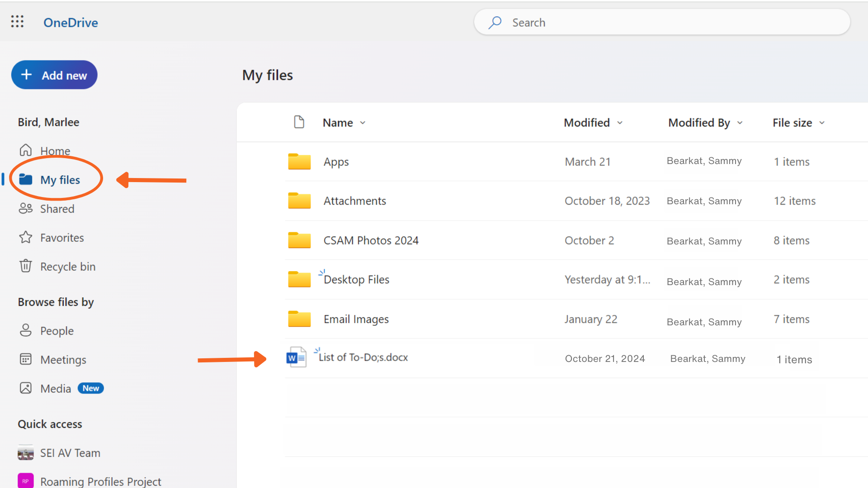The image size is (868, 488).
Task: Toggle selection of the Apps folder row
Action: tap(299, 161)
